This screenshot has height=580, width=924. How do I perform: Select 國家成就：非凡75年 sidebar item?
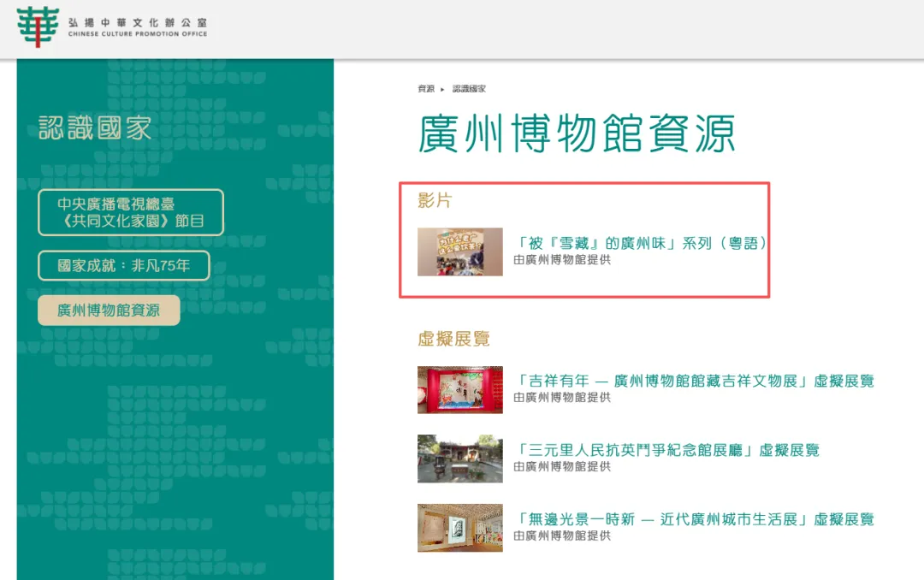(124, 265)
